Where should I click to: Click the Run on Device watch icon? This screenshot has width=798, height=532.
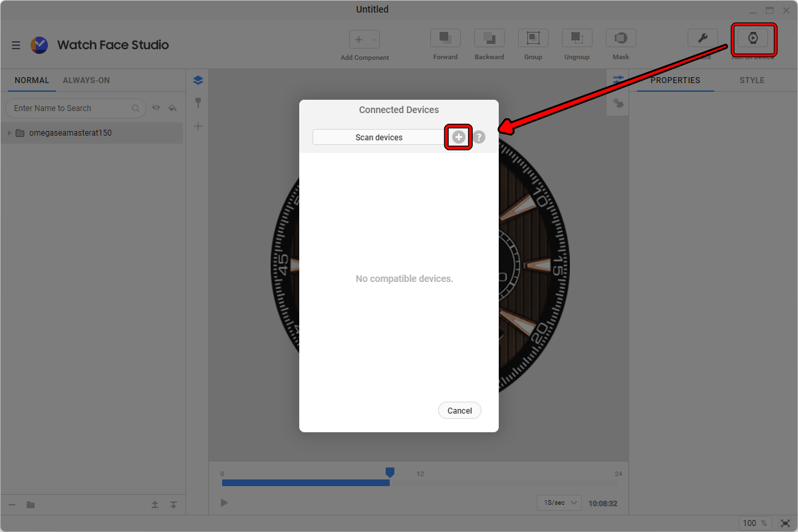(753, 38)
